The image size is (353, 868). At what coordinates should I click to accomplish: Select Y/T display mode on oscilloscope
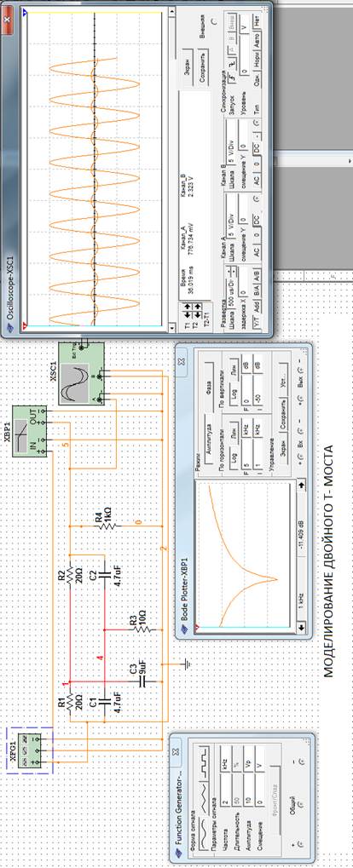257,324
